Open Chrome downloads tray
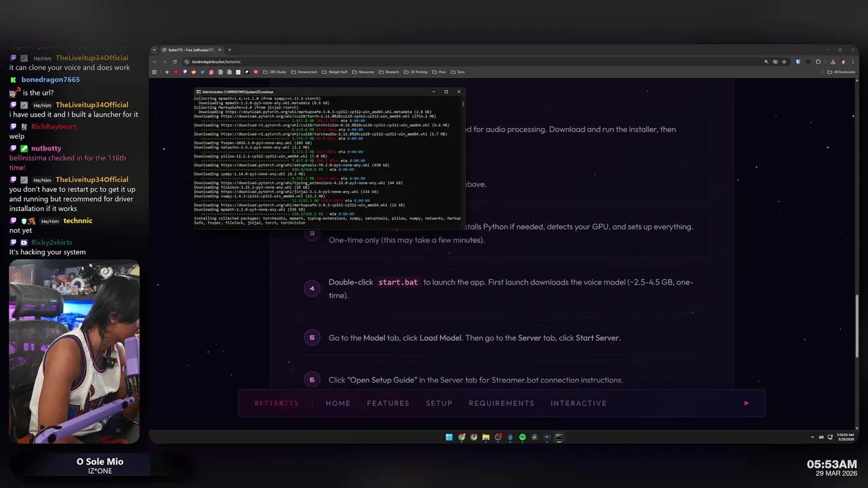 click(x=833, y=62)
